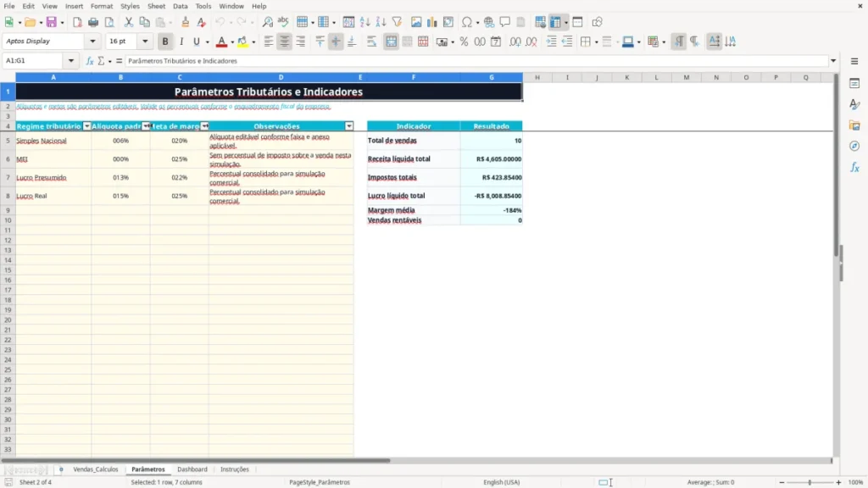The image size is (868, 488).
Task: Open the Data menu
Action: tap(180, 6)
